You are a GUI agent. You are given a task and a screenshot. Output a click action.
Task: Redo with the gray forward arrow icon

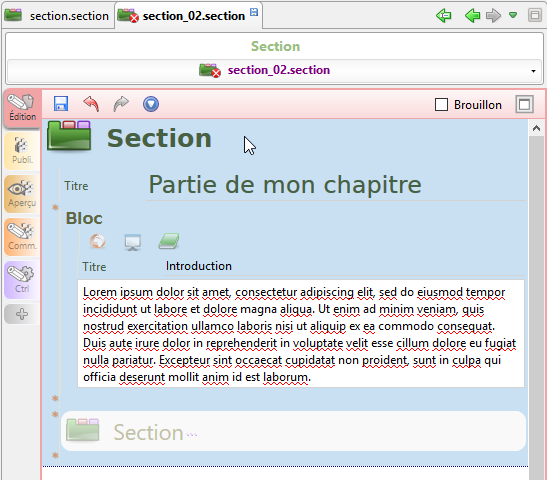(121, 104)
